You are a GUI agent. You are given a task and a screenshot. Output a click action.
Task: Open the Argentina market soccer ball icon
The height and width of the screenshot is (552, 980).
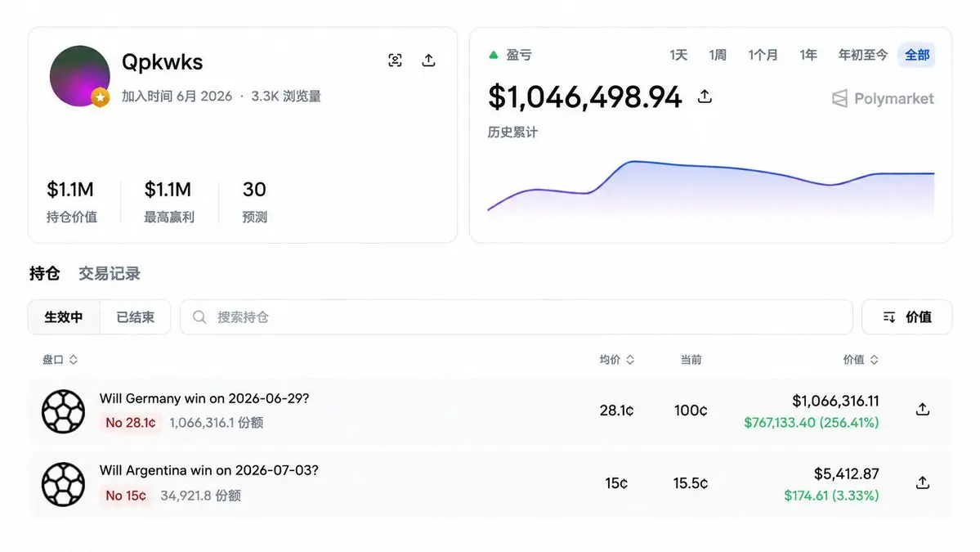[x=63, y=484]
